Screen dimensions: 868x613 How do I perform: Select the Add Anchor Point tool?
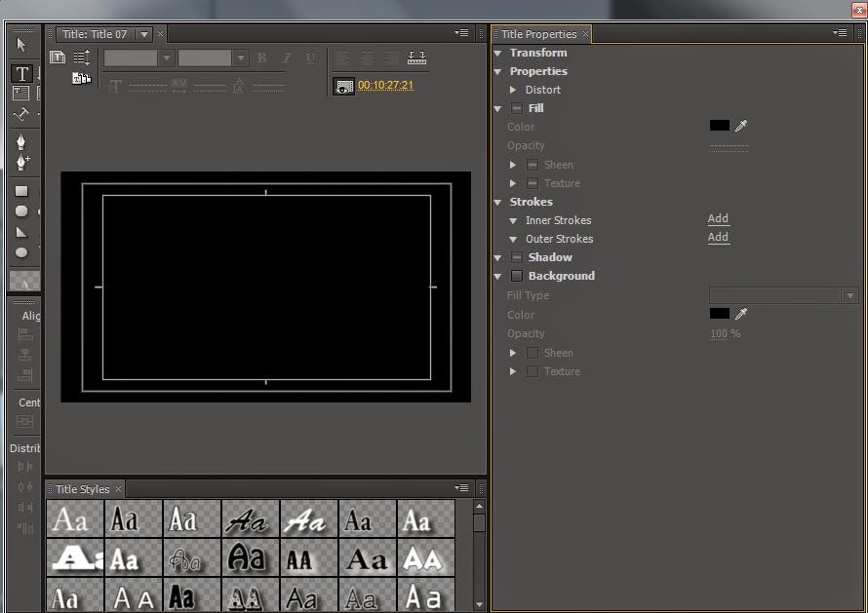click(x=22, y=162)
